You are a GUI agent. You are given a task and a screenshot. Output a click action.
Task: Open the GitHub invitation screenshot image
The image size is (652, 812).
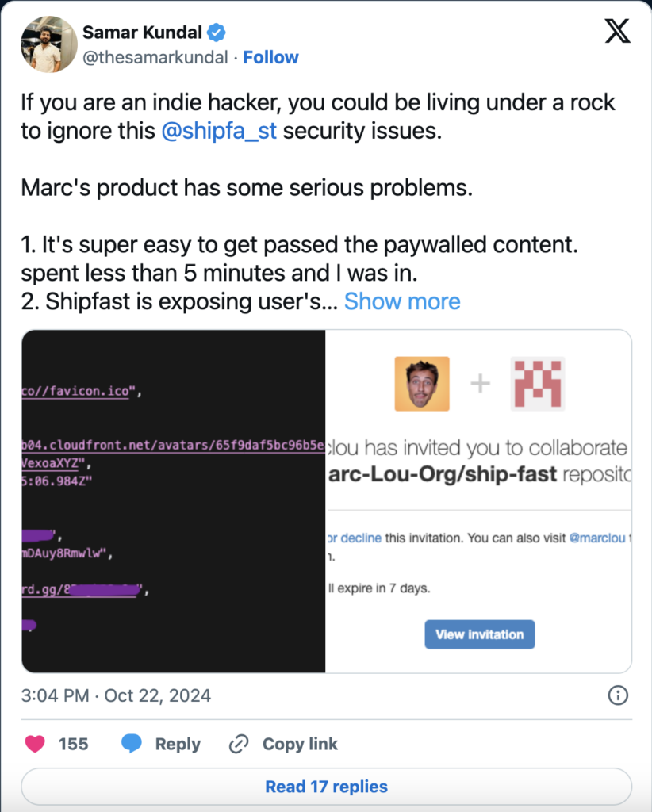coord(478,501)
